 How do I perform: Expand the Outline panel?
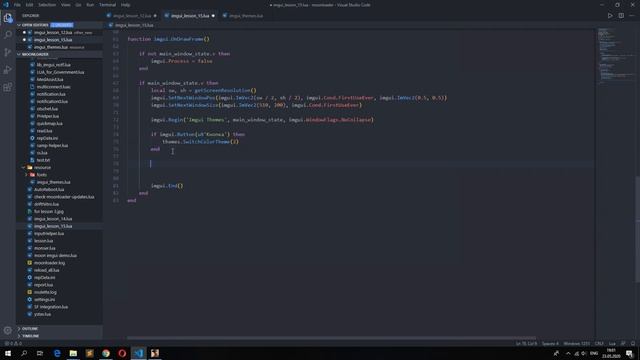click(x=59, y=329)
